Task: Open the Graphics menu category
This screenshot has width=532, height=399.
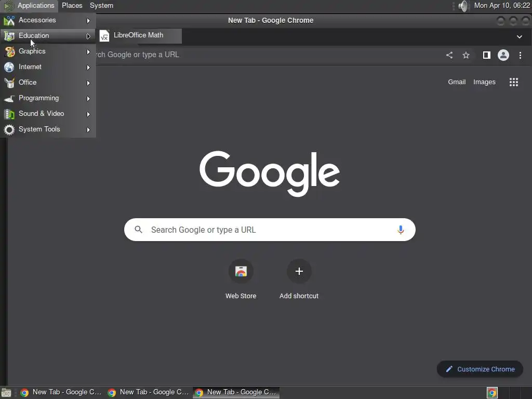Action: click(x=48, y=51)
